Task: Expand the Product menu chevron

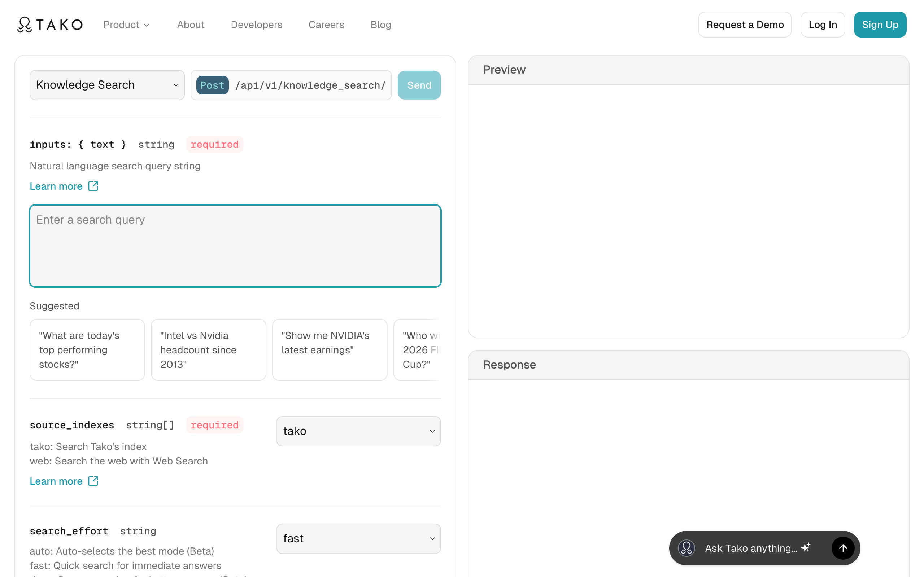Action: [x=147, y=25]
